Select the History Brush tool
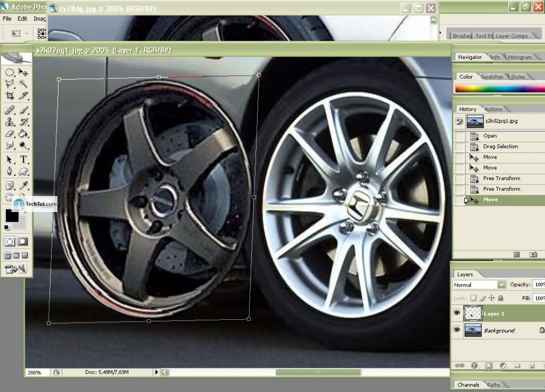The height and width of the screenshot is (392, 545). [x=23, y=122]
